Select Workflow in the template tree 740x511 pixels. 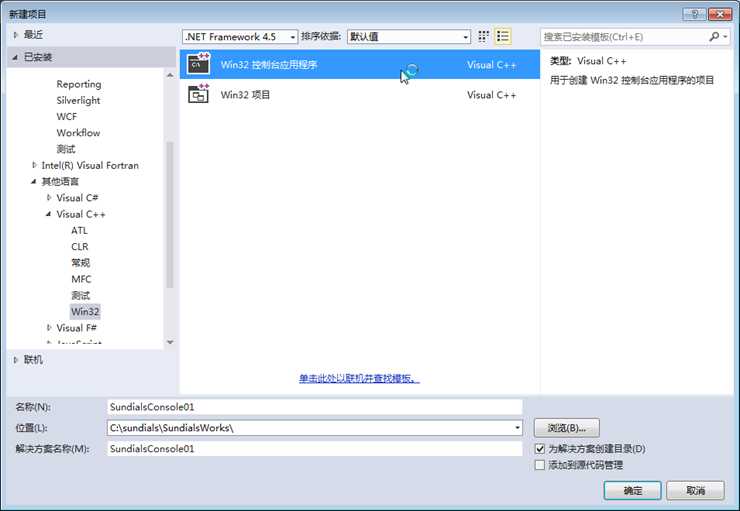tap(78, 133)
